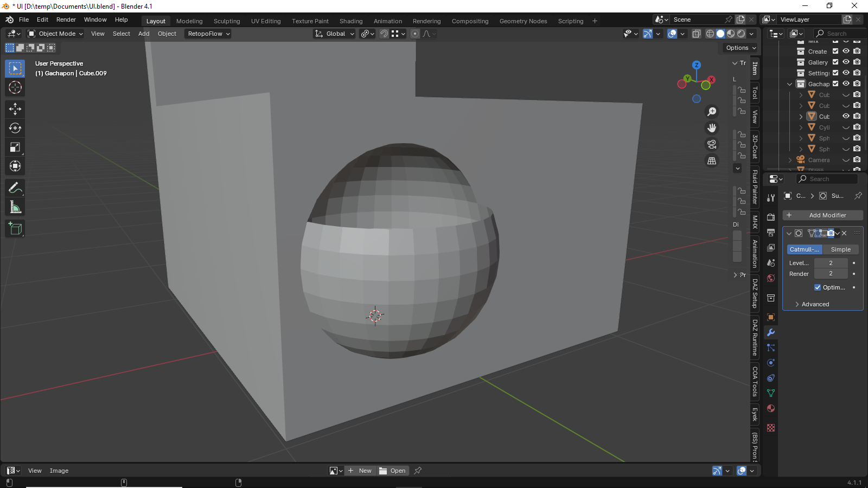The image size is (868, 488).
Task: Click New in the image editor
Action: point(360,471)
